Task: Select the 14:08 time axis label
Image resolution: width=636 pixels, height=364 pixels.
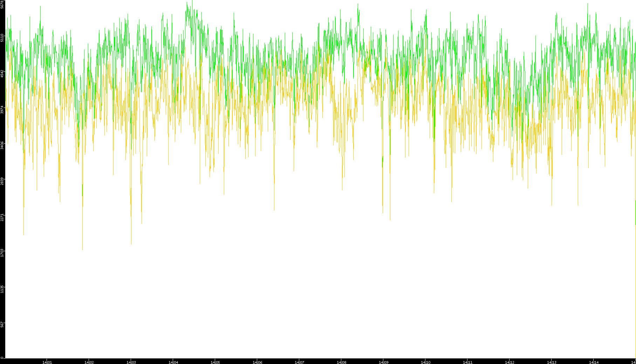Action: coord(341,362)
